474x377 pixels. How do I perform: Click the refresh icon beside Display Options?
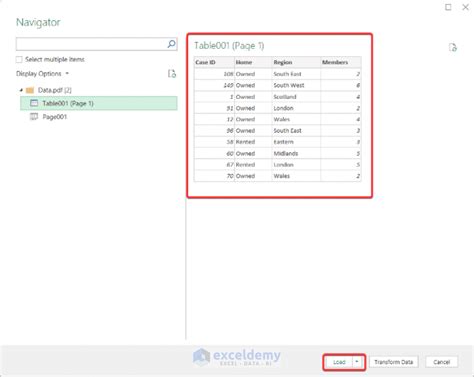172,74
